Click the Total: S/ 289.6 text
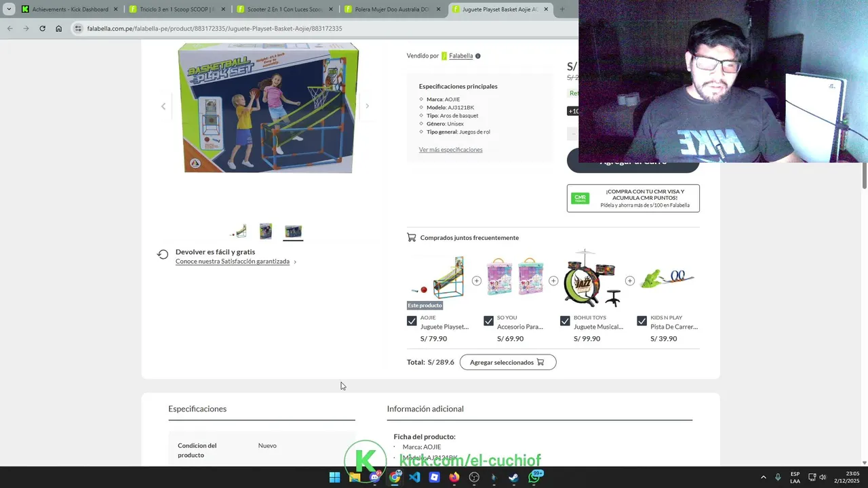 (431, 362)
